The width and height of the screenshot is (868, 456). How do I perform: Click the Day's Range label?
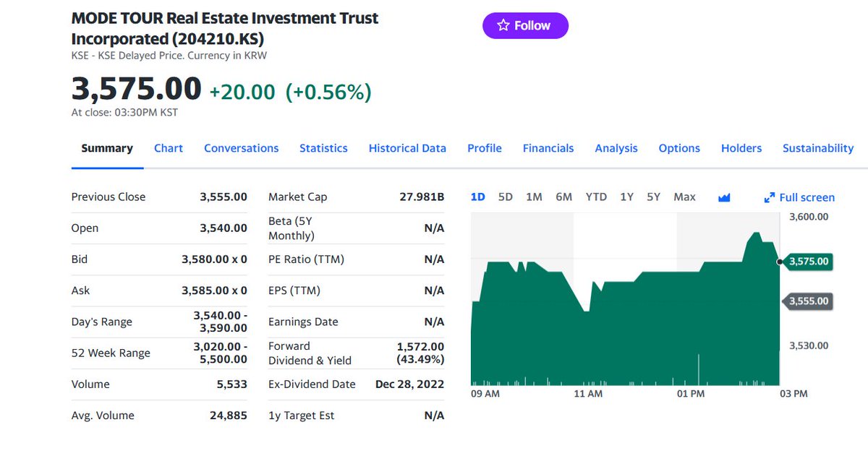pos(102,322)
